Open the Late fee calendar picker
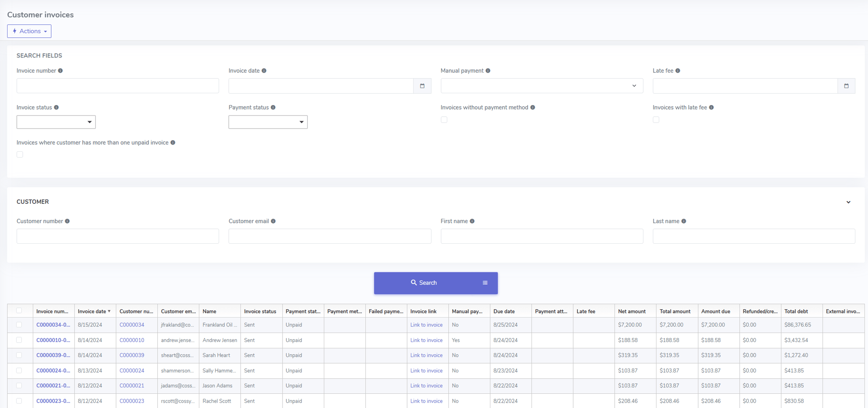The width and height of the screenshot is (868, 408). 846,86
